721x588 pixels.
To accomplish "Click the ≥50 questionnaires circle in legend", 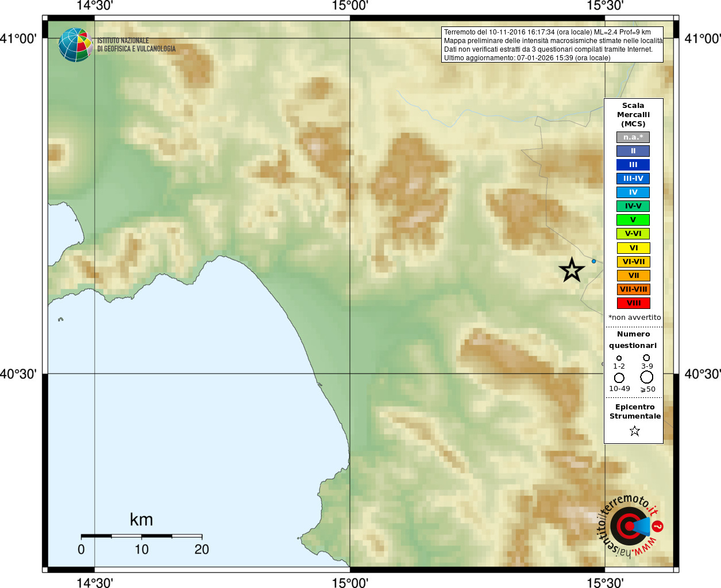I will (x=647, y=377).
